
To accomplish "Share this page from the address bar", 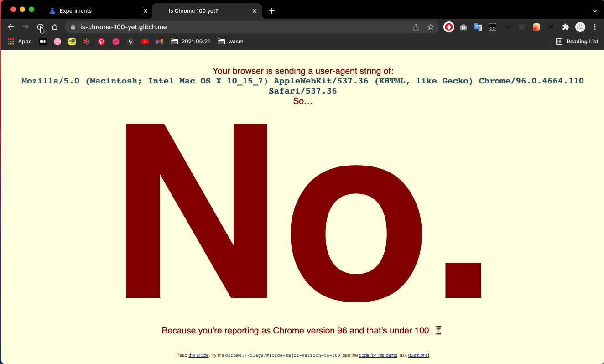I will tap(416, 27).
